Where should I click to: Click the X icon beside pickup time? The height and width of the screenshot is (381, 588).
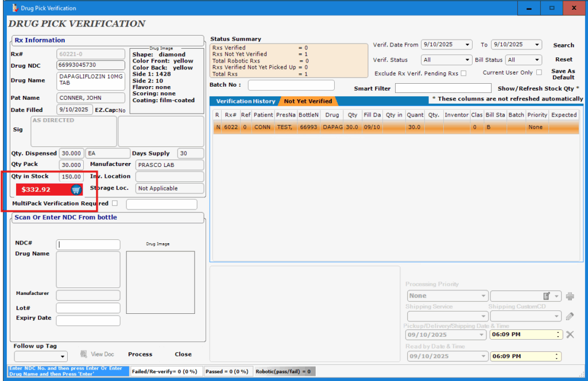click(570, 335)
